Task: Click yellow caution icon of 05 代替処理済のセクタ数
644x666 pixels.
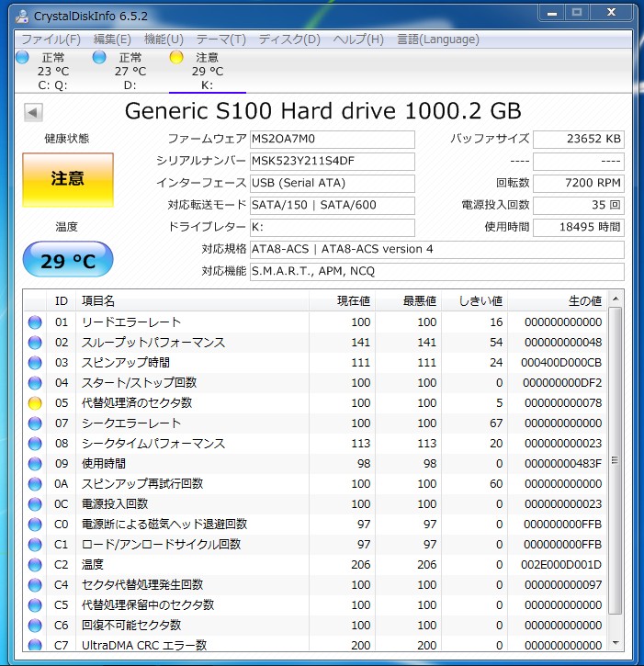Action: pyautogui.click(x=35, y=403)
